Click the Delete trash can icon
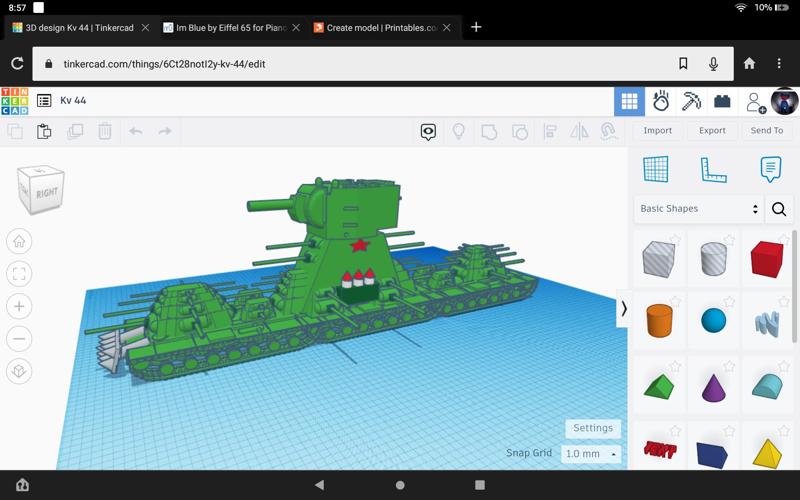Image resolution: width=800 pixels, height=500 pixels. point(105,131)
